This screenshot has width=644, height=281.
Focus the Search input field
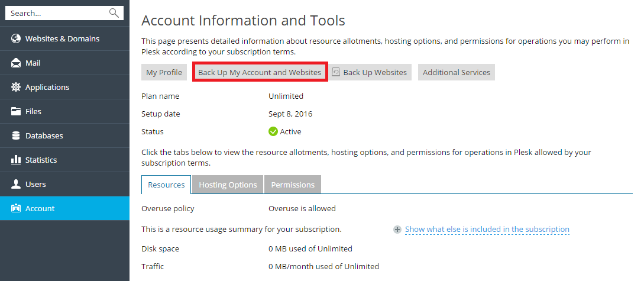tap(56, 13)
